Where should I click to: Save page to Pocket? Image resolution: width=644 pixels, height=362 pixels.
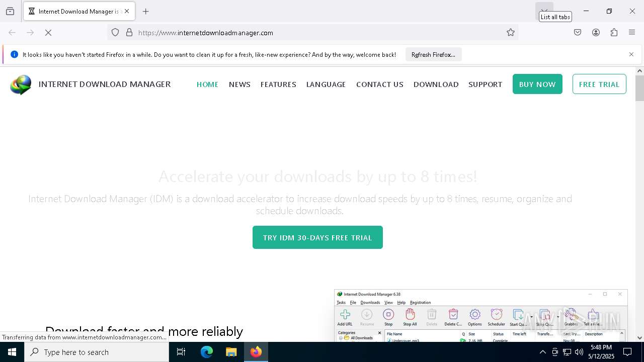tap(578, 33)
